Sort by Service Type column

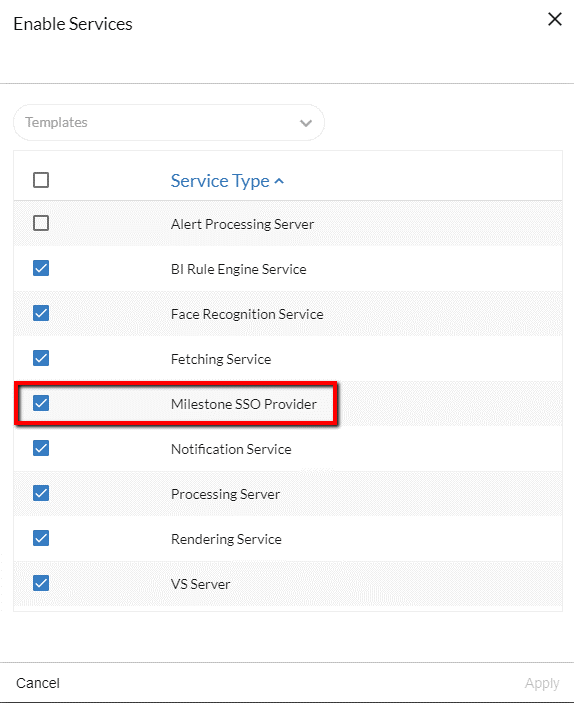point(227,181)
